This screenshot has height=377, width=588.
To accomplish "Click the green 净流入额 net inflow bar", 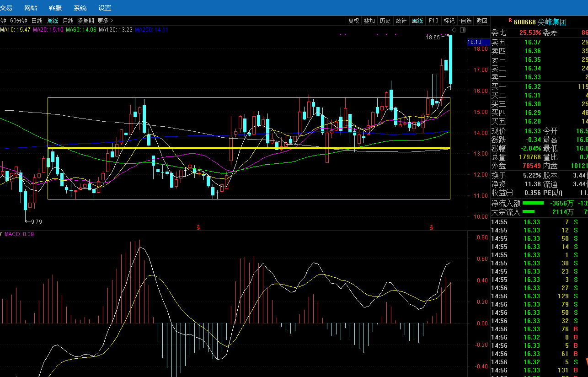I will 533,203.
